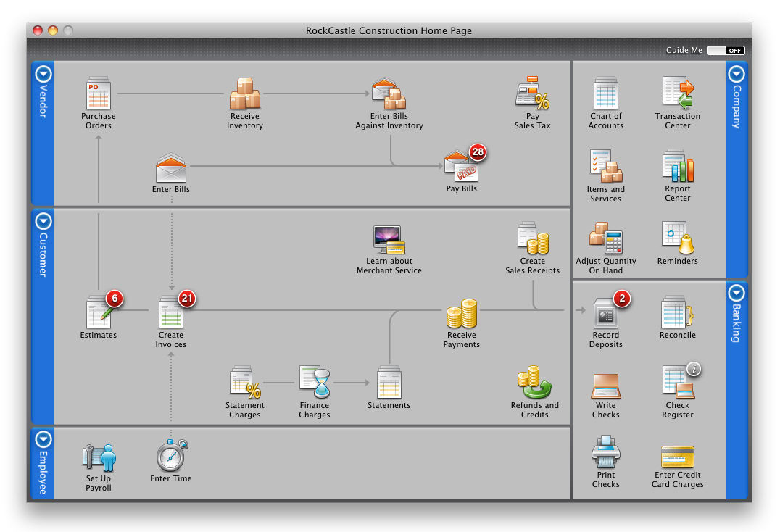Click the Pay Bills badge showing 28
The height and width of the screenshot is (532, 780).
pyautogui.click(x=479, y=154)
